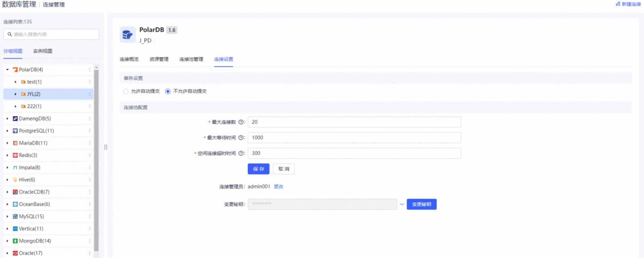Click the PolarDB logo icon in header
This screenshot has width=644, height=258.
127,34
